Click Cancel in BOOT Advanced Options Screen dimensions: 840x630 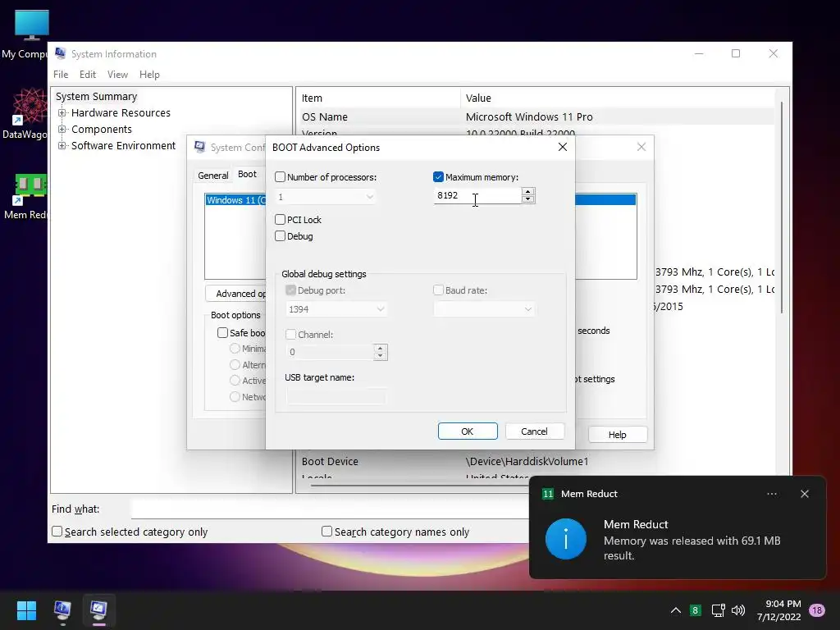534,431
